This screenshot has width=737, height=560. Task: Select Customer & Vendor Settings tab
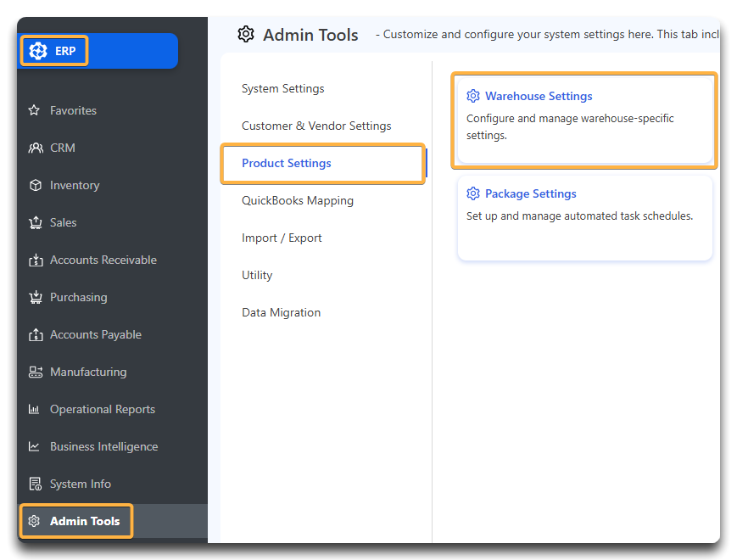pyautogui.click(x=316, y=126)
